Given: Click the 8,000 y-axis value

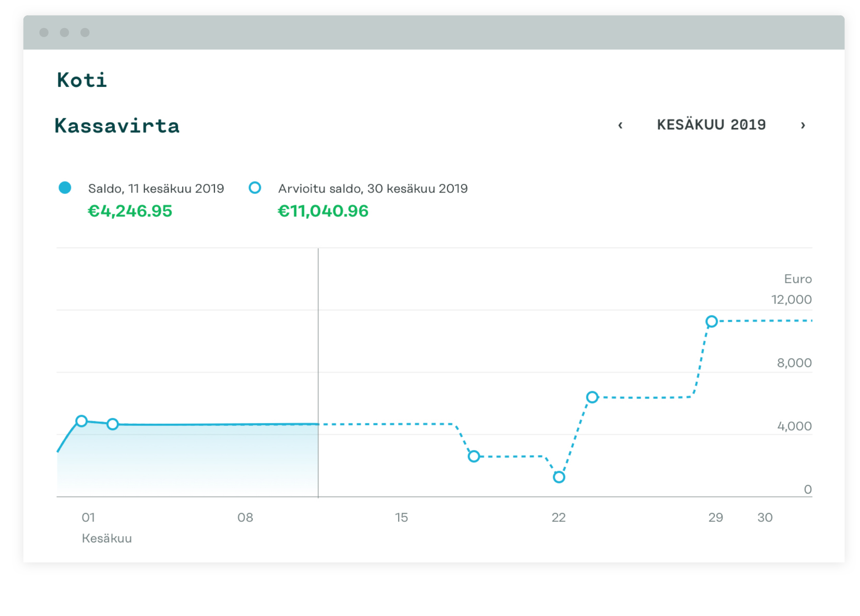Looking at the screenshot, I should (x=794, y=363).
